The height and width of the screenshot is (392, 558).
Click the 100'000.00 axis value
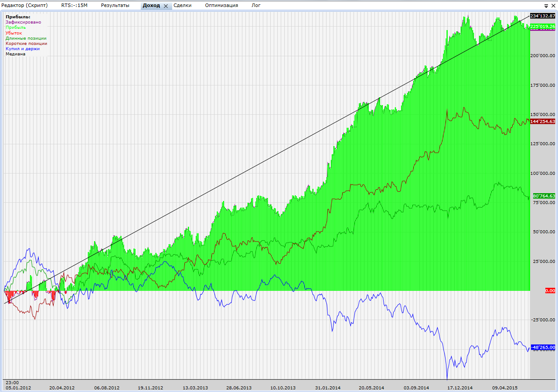543,173
